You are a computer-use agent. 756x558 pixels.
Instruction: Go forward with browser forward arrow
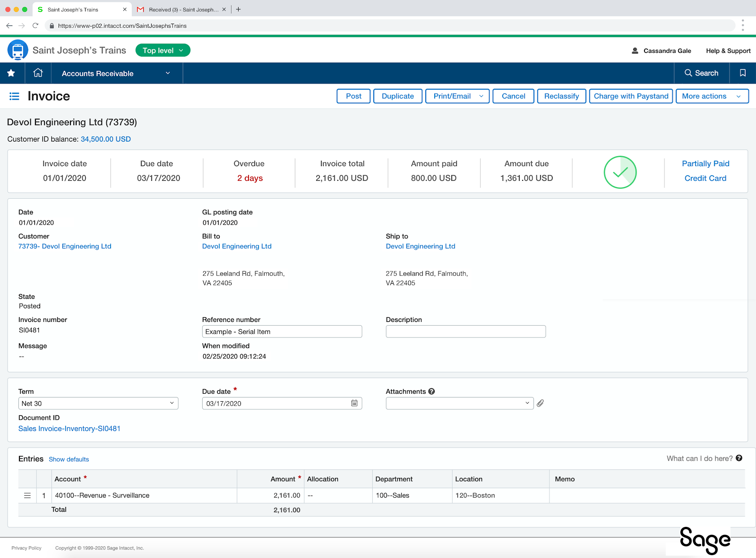pos(22,25)
